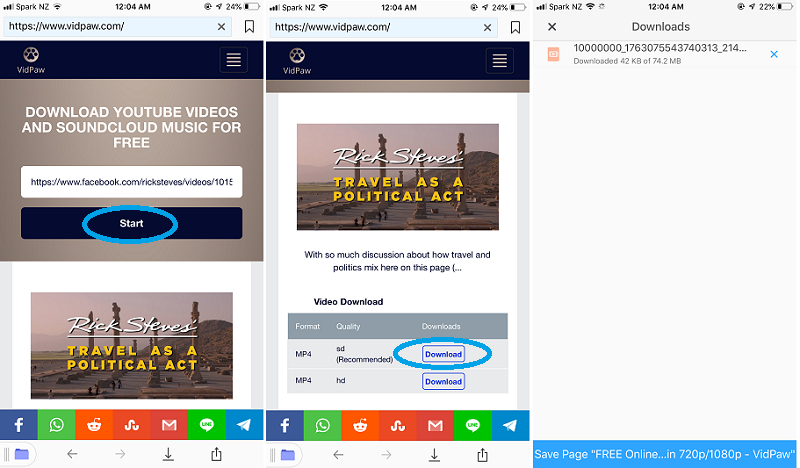Tap VidPaw logo in middle screen
The width and height of the screenshot is (800, 468).
click(x=297, y=61)
